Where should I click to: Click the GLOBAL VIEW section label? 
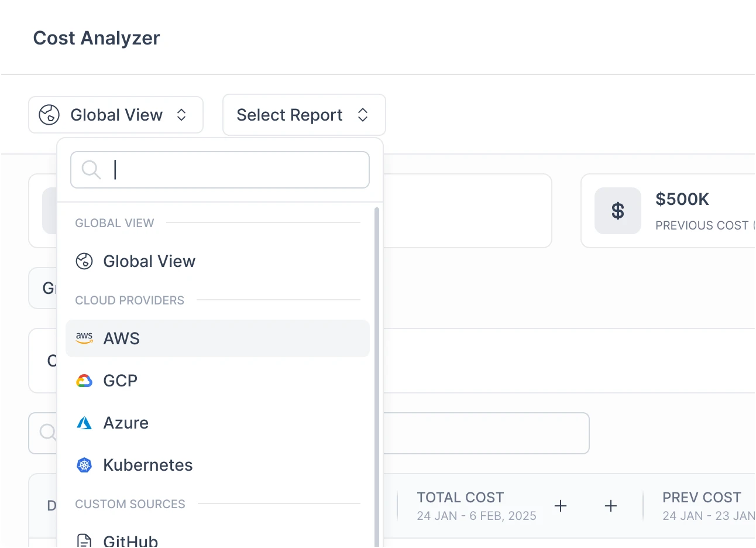click(115, 223)
